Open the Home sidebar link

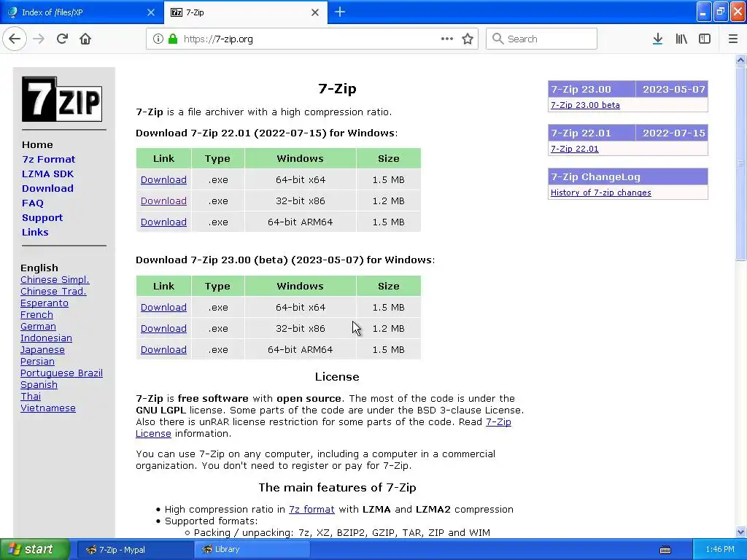(x=37, y=145)
